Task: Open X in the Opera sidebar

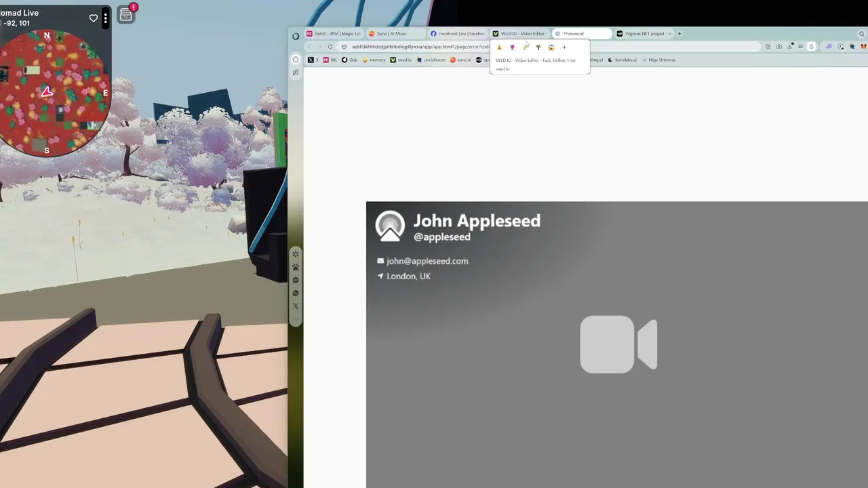Action: 296,306
